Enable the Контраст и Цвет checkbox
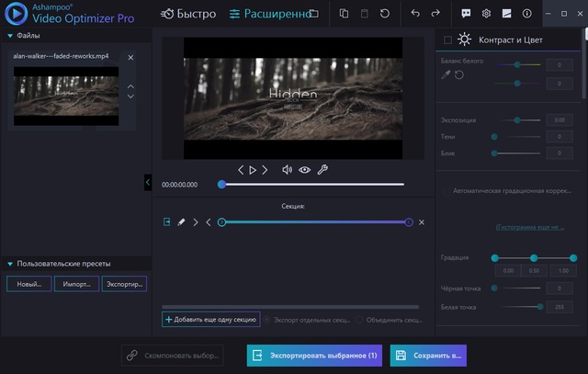Screen dimensions: 588x374 (x=447, y=40)
